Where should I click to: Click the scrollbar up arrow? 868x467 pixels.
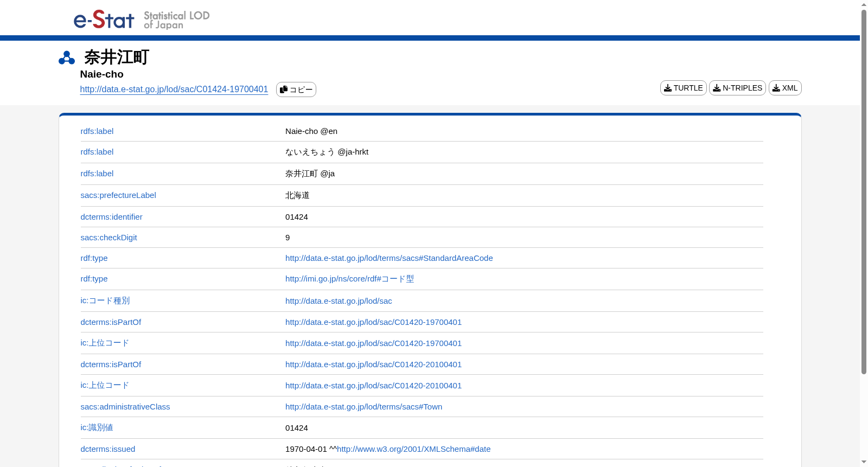click(864, 4)
